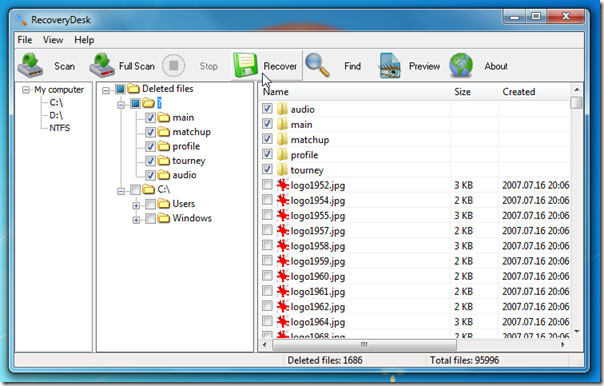604x386 pixels.
Task: Uncheck the audio checkbox in file list
Action: point(267,109)
